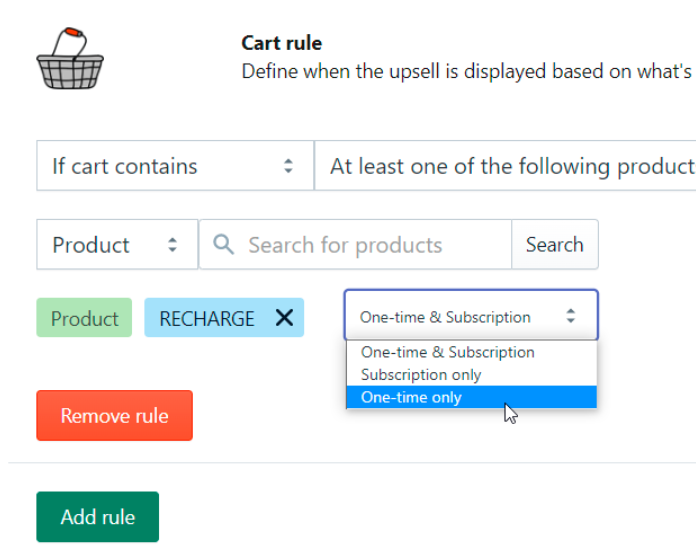696x557 pixels.
Task: Click the RECHARGE tag label
Action: tap(207, 319)
